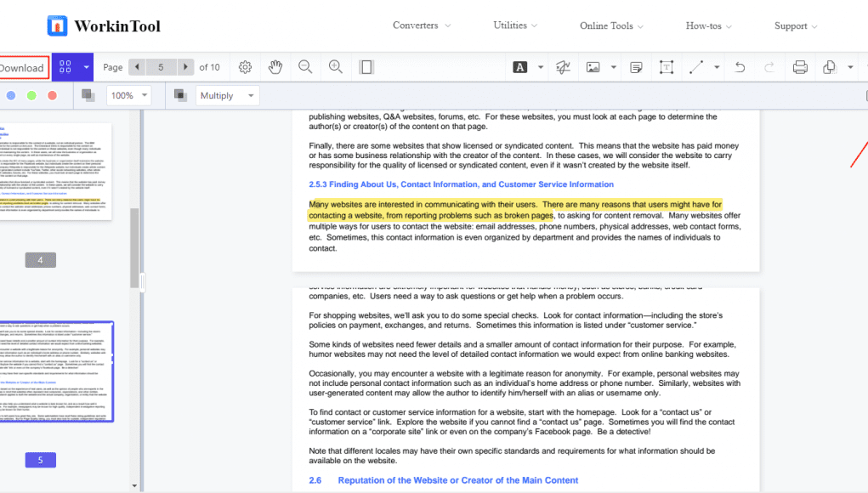Click paragraph starting 'To find contact or customer'

pyautogui.click(x=522, y=422)
